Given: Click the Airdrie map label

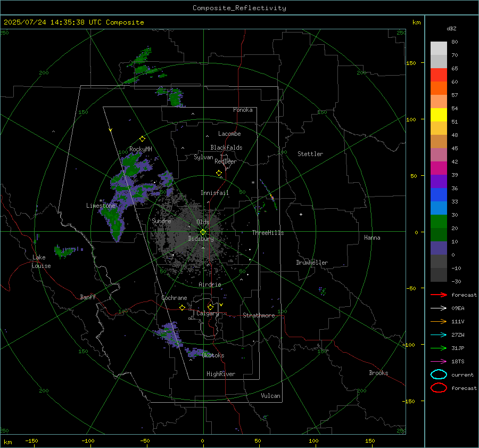Looking at the screenshot, I should click(210, 284).
